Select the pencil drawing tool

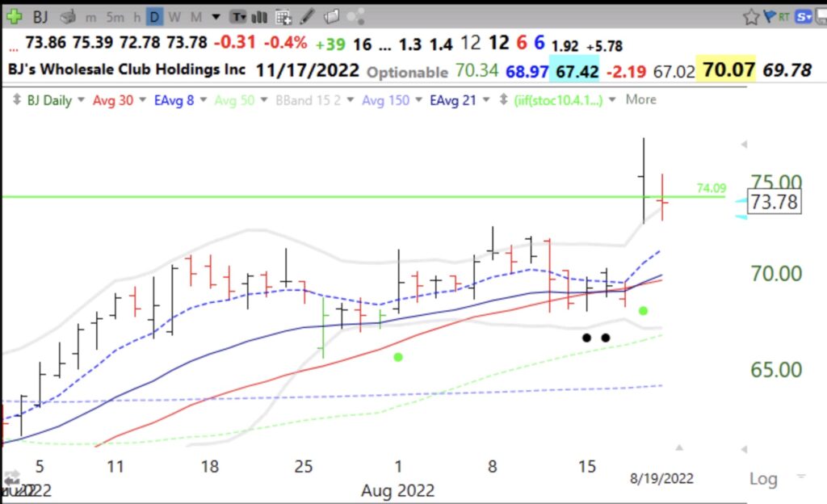pos(308,16)
